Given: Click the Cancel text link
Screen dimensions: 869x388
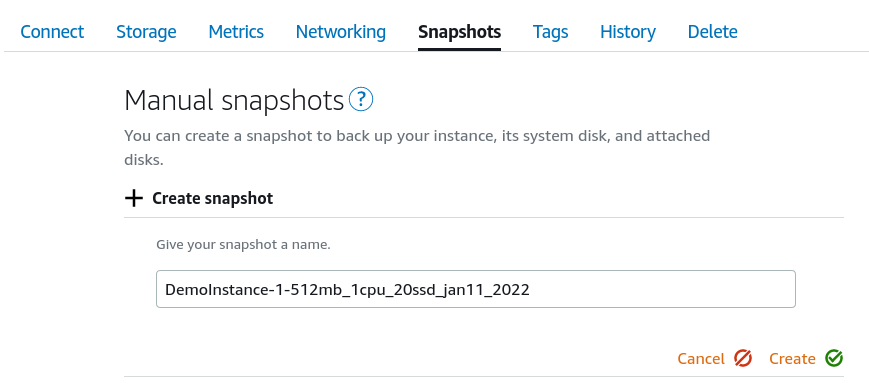Looking at the screenshot, I should click(701, 359).
